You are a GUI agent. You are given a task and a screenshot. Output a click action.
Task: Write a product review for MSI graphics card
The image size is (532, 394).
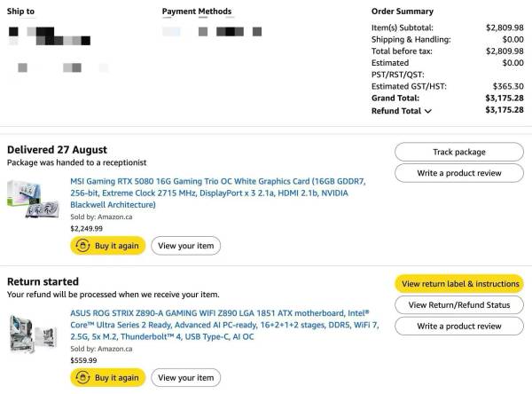tap(458, 173)
